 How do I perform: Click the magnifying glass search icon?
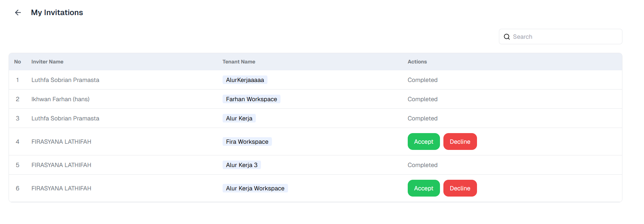(507, 36)
